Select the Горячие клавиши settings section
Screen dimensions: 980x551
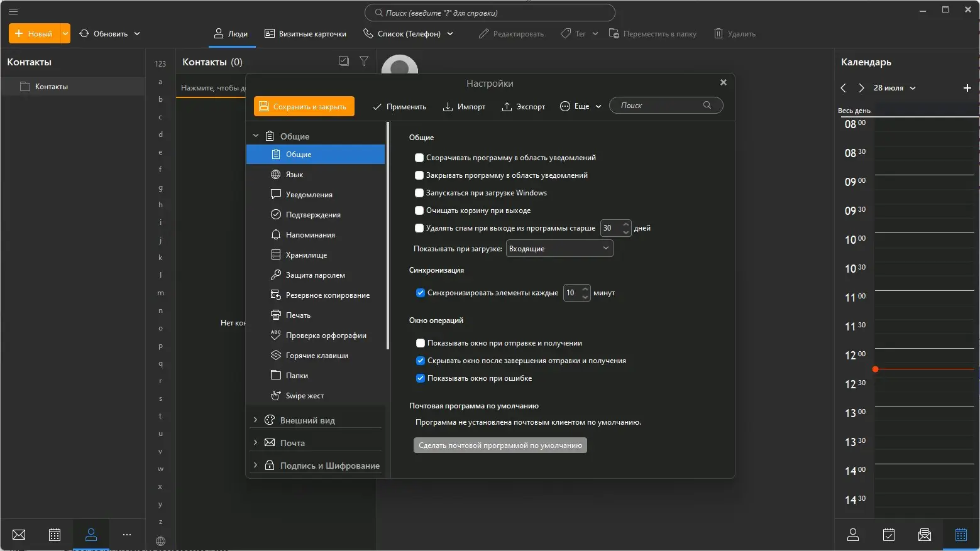pos(317,355)
